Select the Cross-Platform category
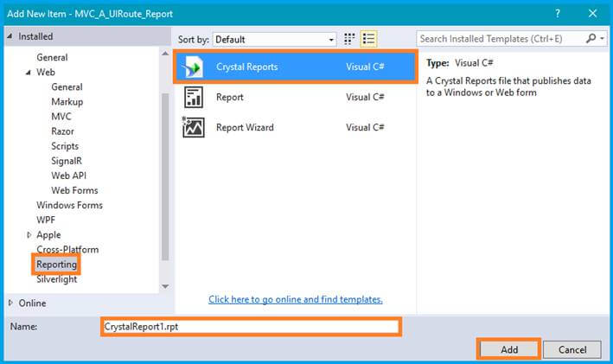 [x=67, y=250]
